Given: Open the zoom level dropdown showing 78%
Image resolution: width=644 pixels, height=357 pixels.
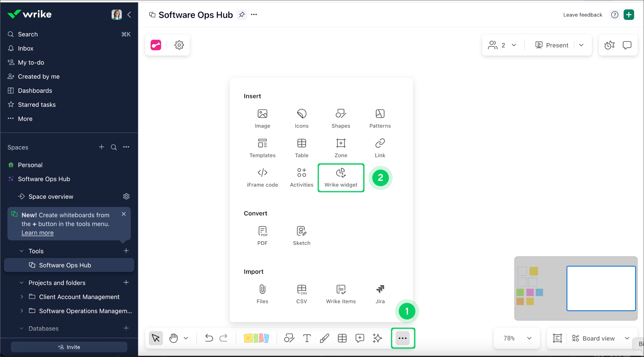Looking at the screenshot, I should (516, 338).
